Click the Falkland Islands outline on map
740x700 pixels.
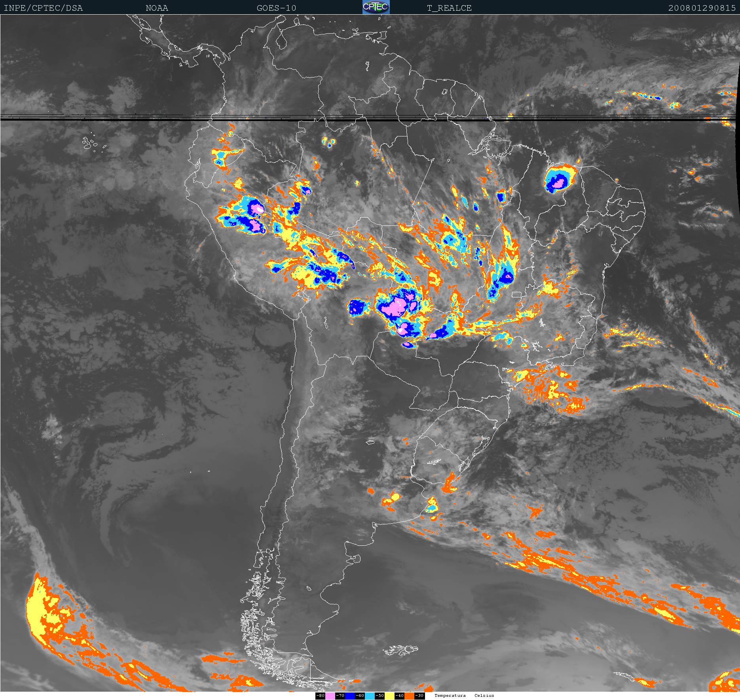[400, 649]
